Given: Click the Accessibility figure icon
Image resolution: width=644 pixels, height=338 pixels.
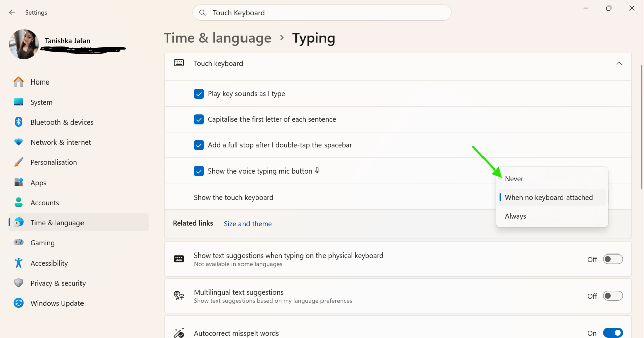Looking at the screenshot, I should [19, 263].
